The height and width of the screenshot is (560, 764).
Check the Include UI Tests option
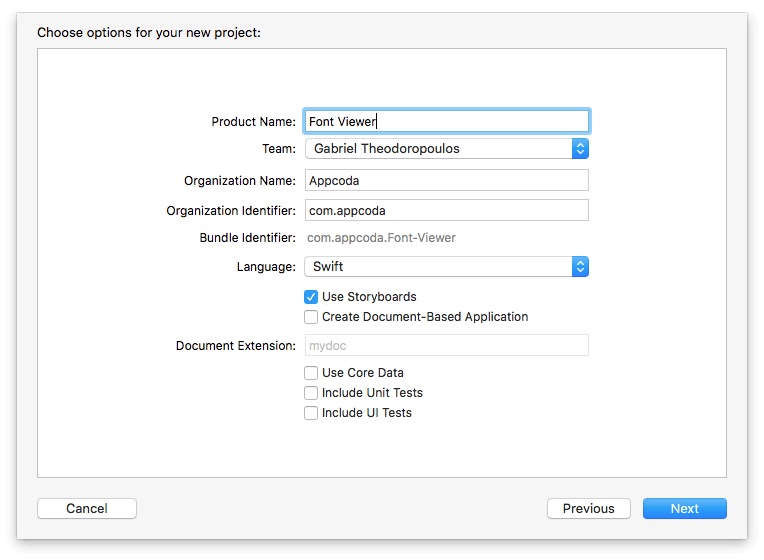(x=311, y=413)
